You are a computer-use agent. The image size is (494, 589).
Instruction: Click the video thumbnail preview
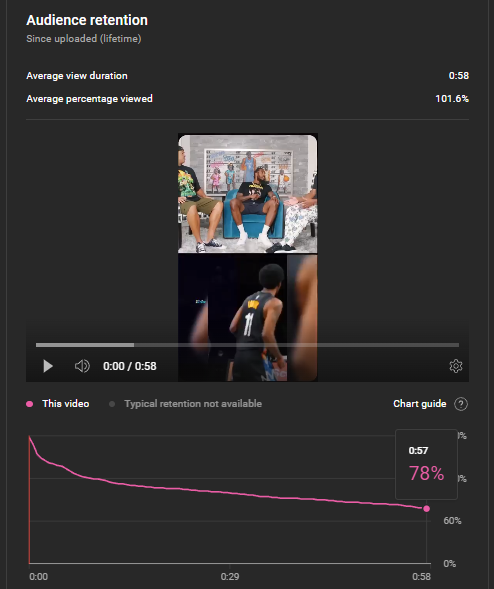click(x=248, y=257)
